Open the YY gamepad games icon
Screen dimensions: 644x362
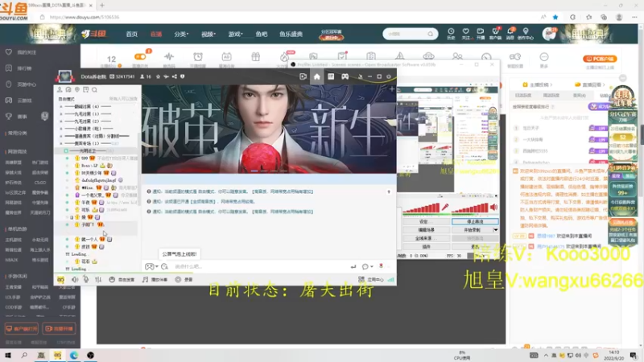click(x=345, y=76)
